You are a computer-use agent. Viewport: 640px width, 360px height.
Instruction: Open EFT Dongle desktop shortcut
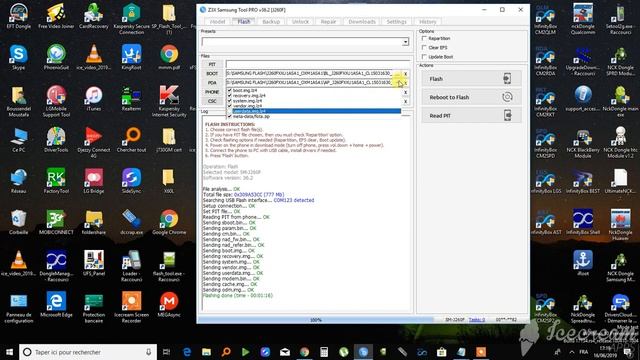tap(18, 16)
